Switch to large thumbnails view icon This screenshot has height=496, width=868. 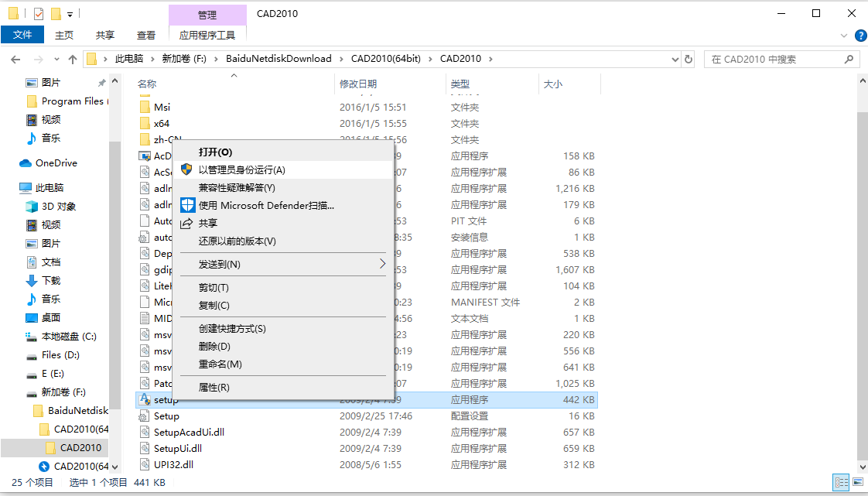coord(857,483)
